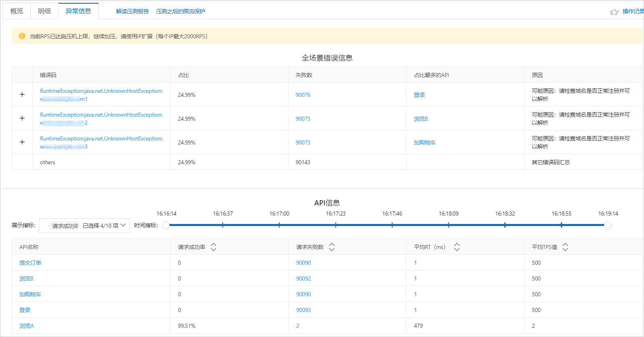Click the pointing hand icon beside 操作记录
Screen dimensions: 644x337
[615, 12]
